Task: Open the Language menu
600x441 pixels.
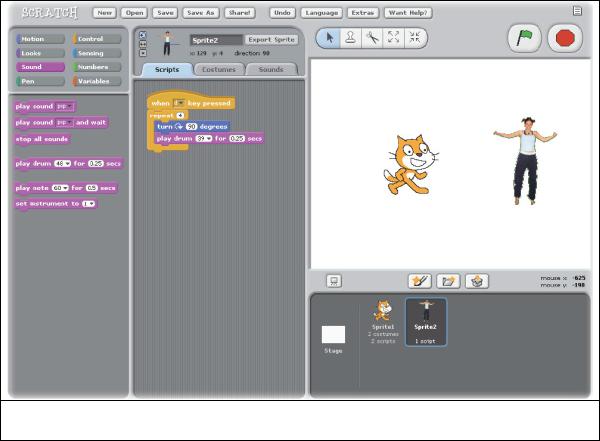Action: (322, 13)
